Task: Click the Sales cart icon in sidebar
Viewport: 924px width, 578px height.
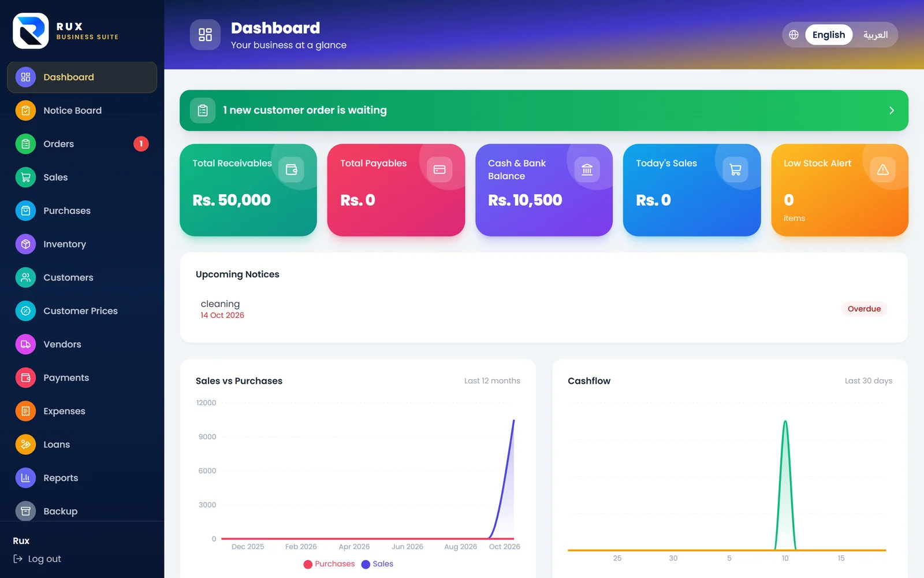Action: click(25, 177)
